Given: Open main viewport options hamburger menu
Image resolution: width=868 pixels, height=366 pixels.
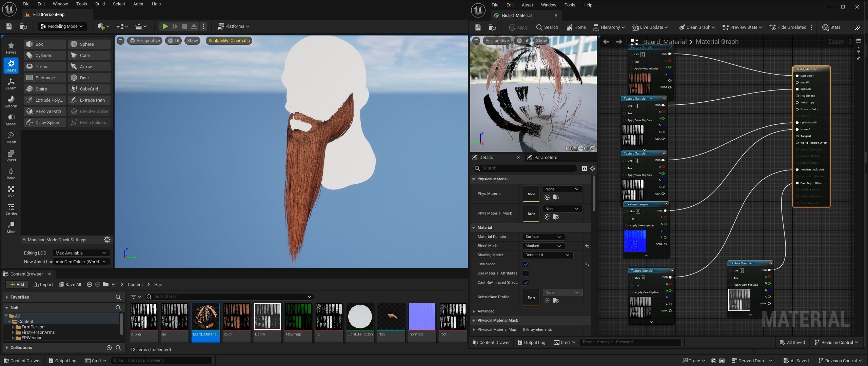Looking at the screenshot, I should pos(120,41).
